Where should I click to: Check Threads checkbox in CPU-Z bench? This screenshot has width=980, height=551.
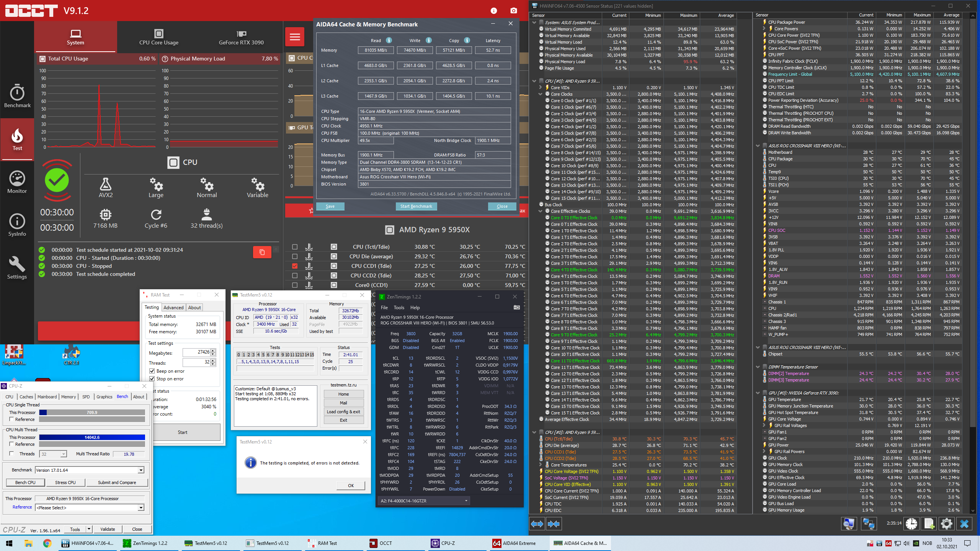pos(11,454)
